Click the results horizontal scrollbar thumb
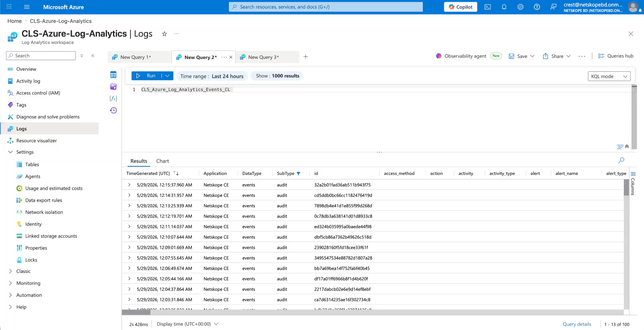The image size is (644, 330). click(x=136, y=312)
